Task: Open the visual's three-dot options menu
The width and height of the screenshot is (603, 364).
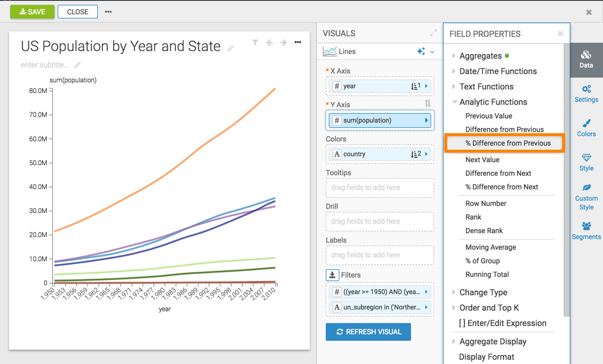Action: [298, 43]
